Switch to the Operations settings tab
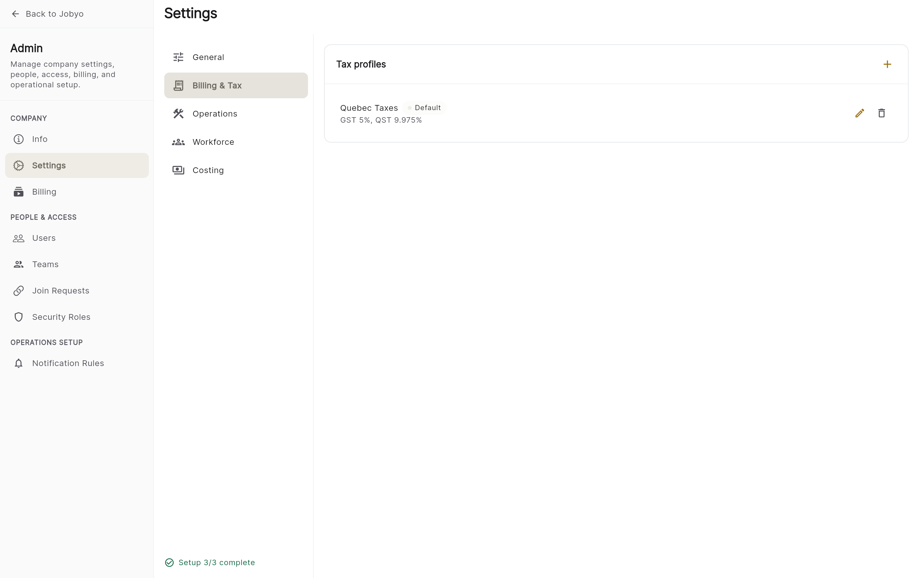The width and height of the screenshot is (924, 578). coord(236,114)
